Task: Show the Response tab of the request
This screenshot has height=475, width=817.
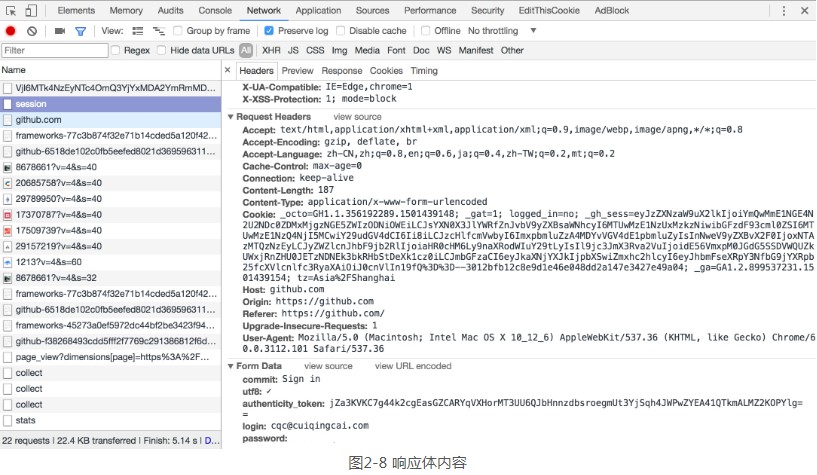Action: click(341, 71)
